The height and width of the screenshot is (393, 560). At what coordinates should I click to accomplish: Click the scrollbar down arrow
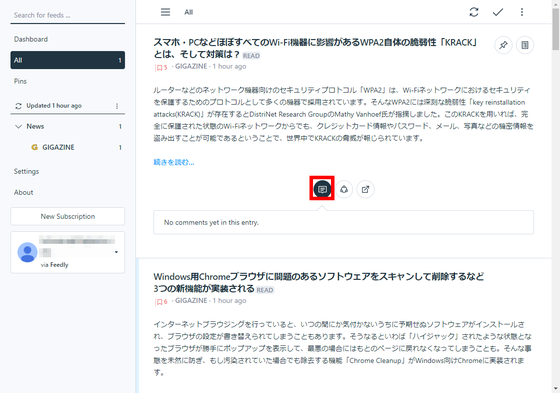point(556,389)
